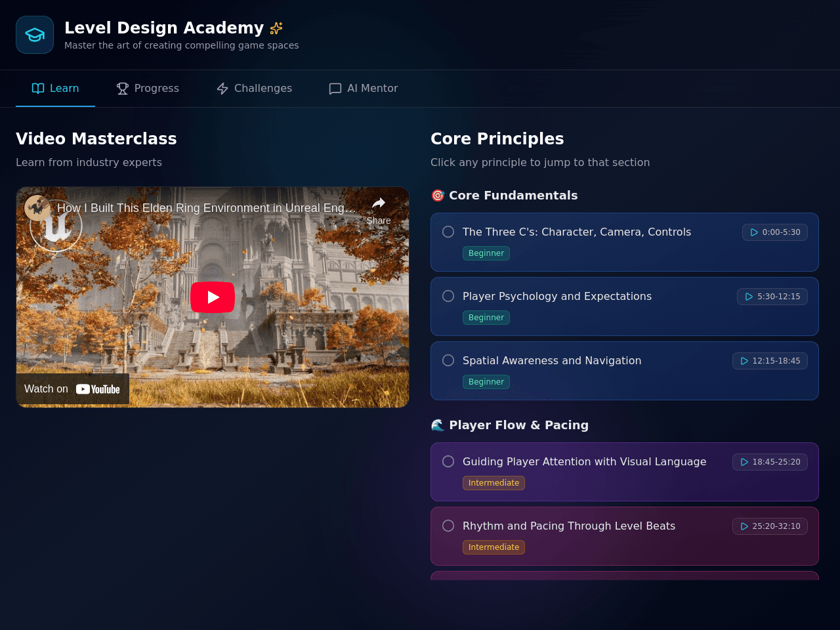Mark Rhythm and Pacing principle complete
Viewport: 840px width, 630px height.
(x=448, y=526)
